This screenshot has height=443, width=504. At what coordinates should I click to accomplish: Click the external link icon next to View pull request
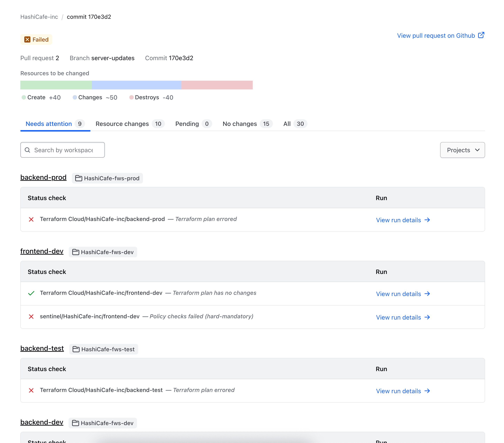point(481,35)
